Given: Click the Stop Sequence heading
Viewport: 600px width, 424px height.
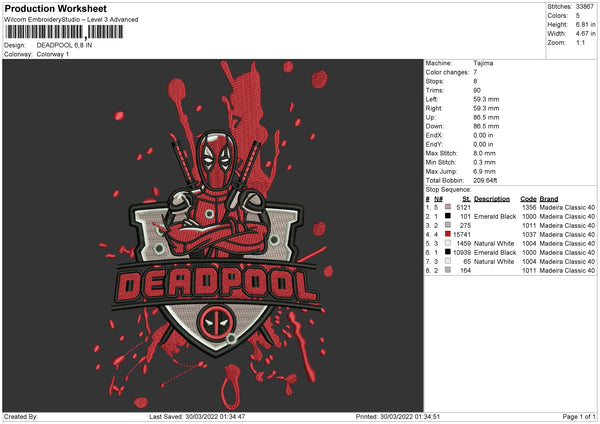Looking at the screenshot, I should tap(448, 190).
